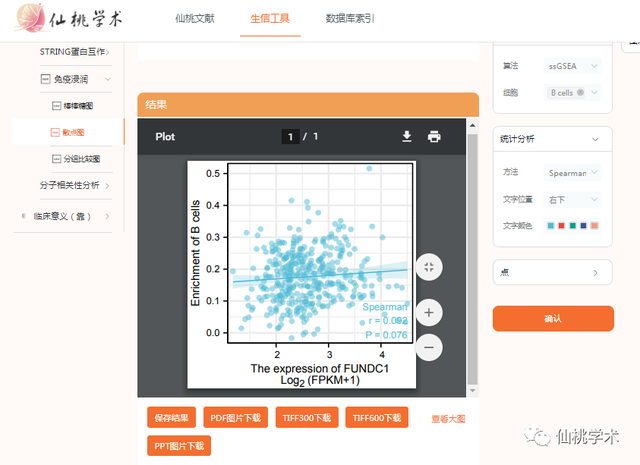
Task: Edit the plot page number field
Action: click(291, 136)
